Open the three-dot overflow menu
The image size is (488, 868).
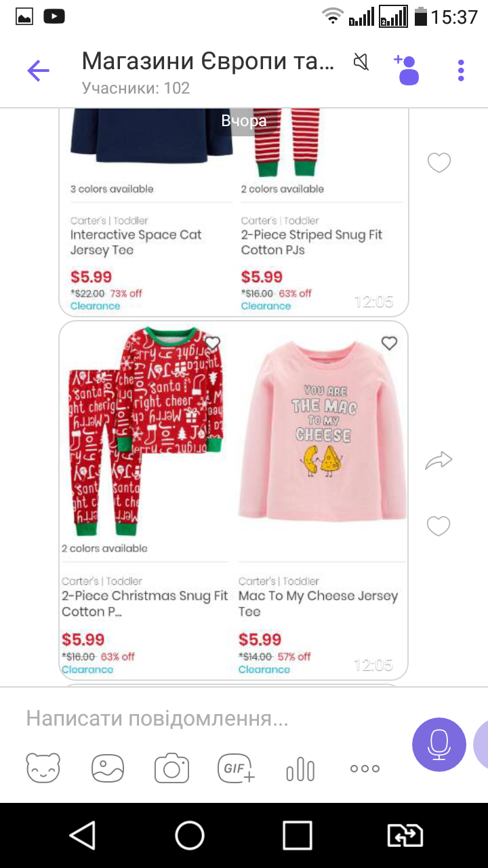point(461,71)
